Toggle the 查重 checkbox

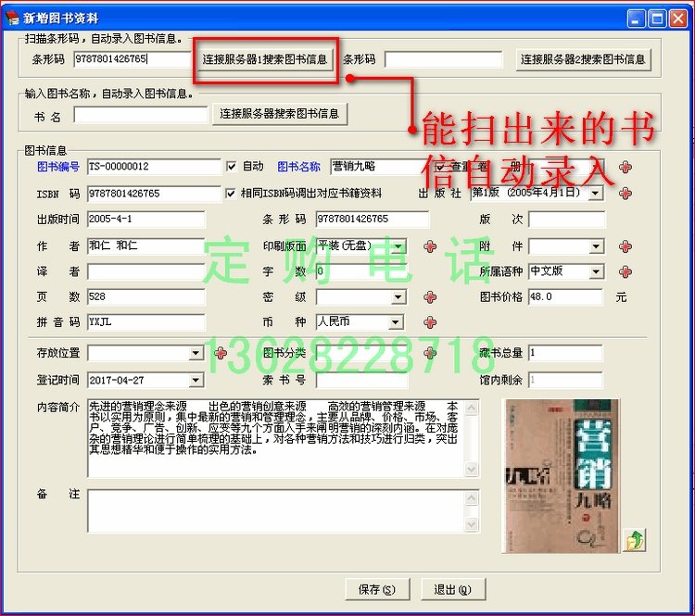point(439,167)
